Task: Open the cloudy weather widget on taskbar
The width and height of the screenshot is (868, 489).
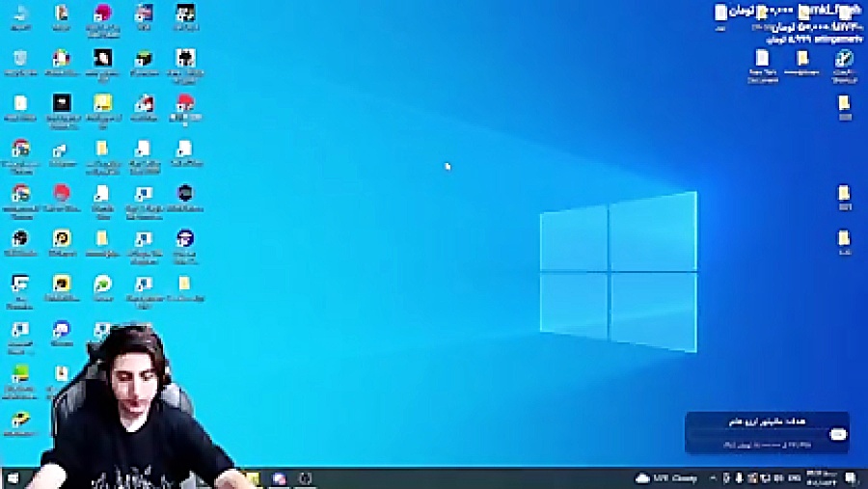Action: click(667, 478)
